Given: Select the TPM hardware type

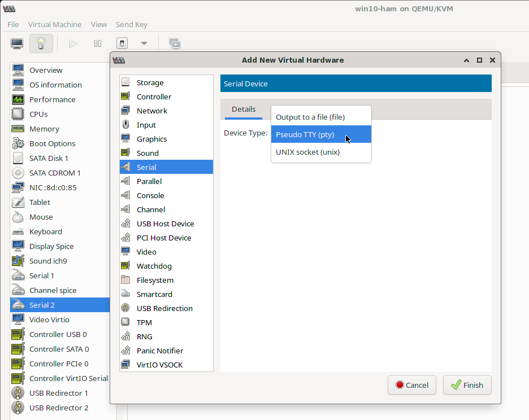Looking at the screenshot, I should click(x=144, y=322).
